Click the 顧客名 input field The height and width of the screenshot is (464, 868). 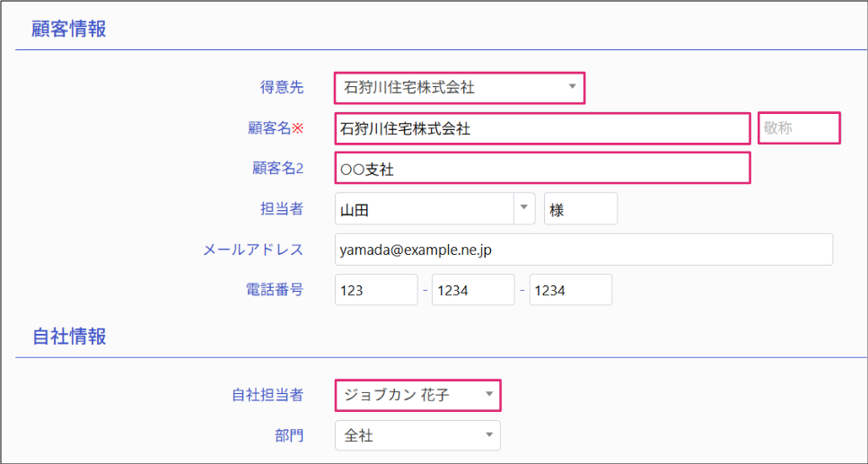coord(542,128)
